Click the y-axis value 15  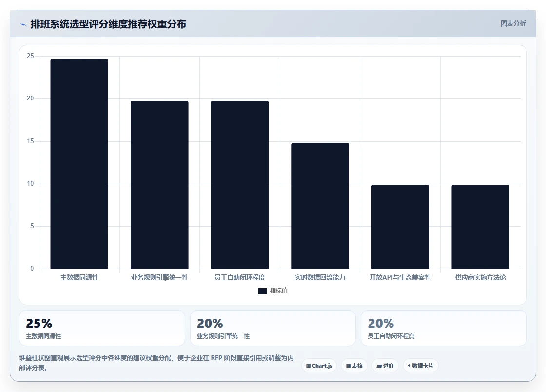tap(30, 141)
